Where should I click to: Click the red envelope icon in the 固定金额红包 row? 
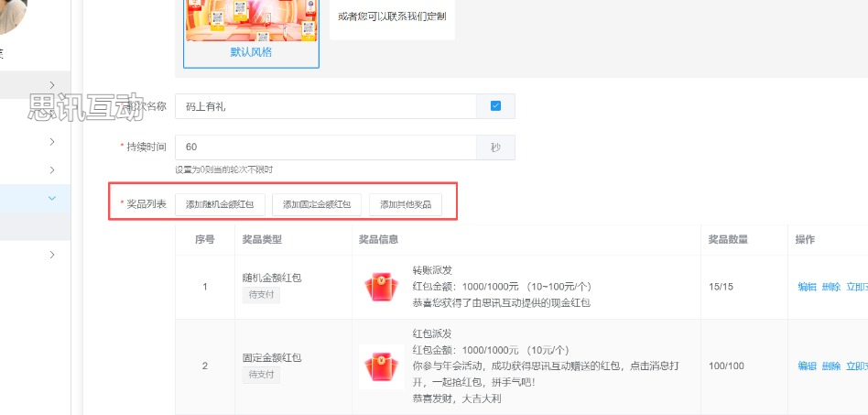pos(381,366)
